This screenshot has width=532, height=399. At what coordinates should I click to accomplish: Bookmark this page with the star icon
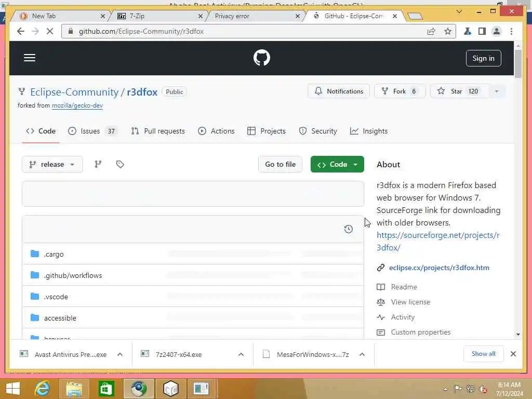448,31
